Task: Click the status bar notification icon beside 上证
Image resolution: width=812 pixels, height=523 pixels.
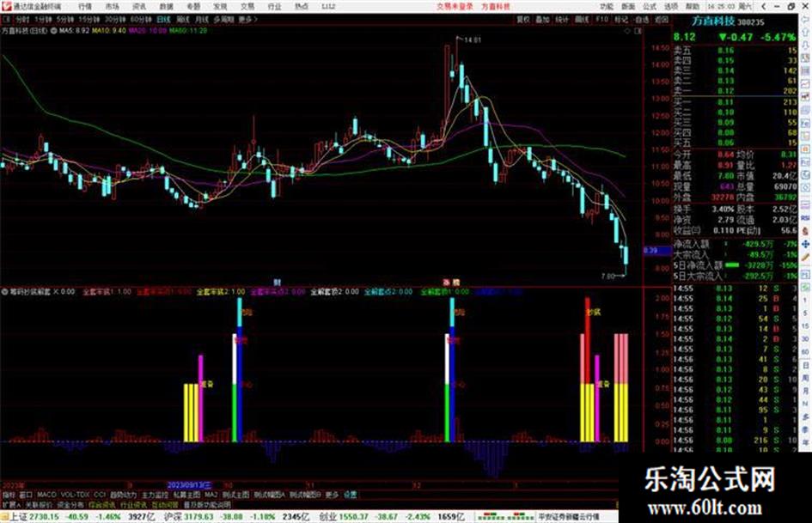Action: click(4, 517)
